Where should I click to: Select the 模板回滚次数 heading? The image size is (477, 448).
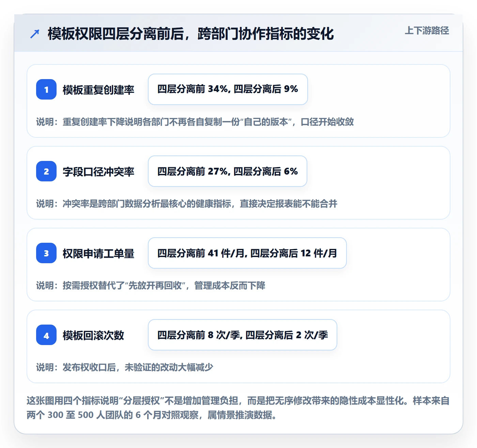coord(93,335)
